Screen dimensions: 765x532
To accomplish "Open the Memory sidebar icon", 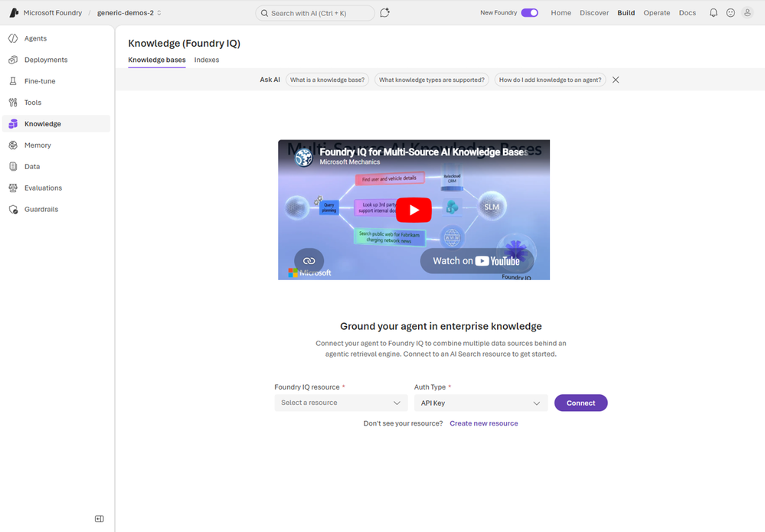I will [13, 145].
